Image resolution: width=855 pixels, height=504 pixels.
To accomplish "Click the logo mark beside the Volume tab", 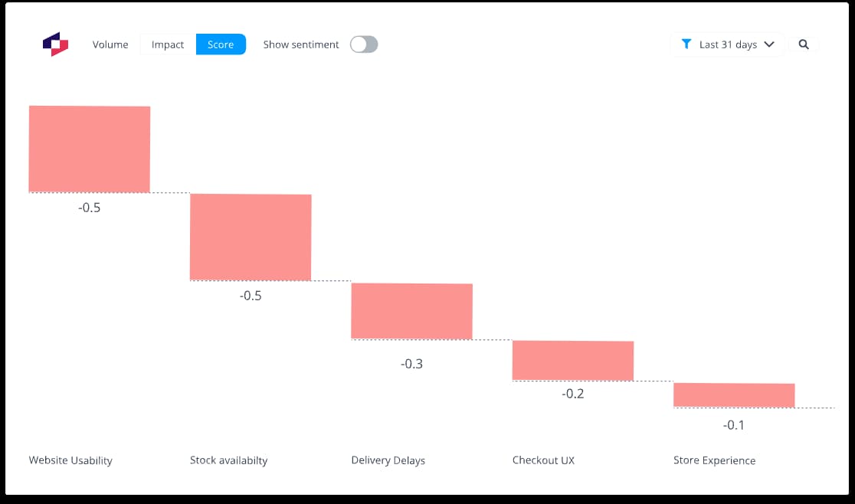I will pos(54,44).
